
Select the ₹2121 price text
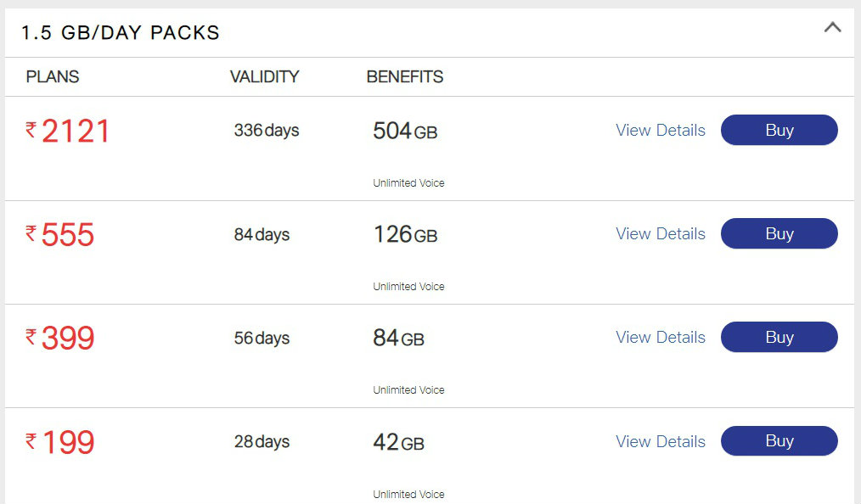68,132
